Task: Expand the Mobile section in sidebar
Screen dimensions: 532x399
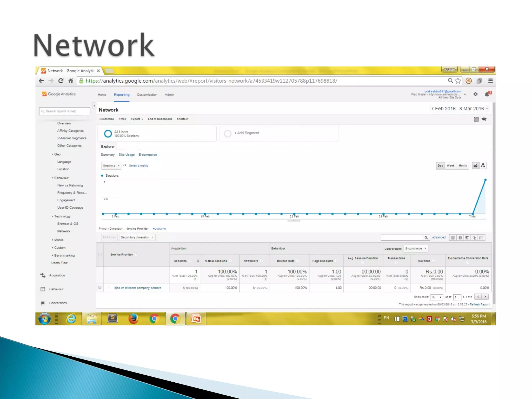Action: (x=58, y=240)
